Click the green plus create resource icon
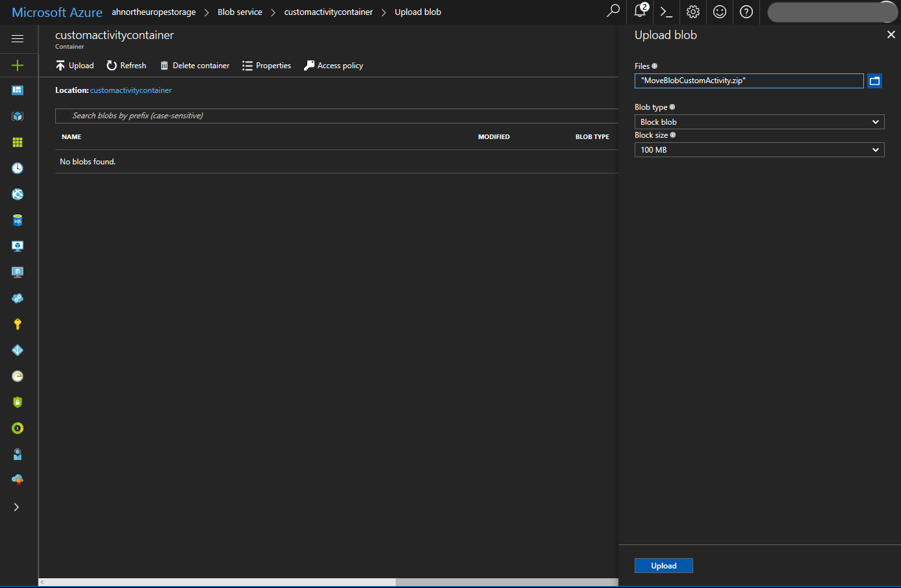Image resolution: width=901 pixels, height=588 pixels. click(x=18, y=65)
